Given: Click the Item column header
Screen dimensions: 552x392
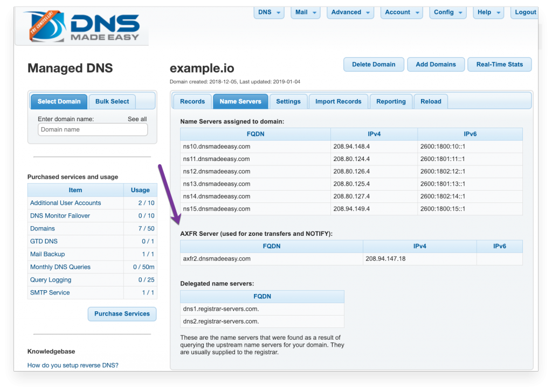Looking at the screenshot, I should point(75,190).
